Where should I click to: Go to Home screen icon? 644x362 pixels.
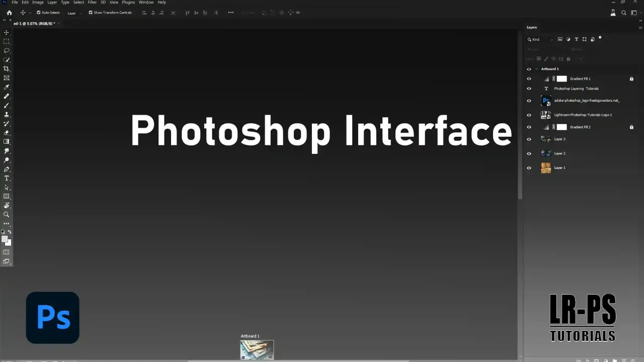coord(9,13)
